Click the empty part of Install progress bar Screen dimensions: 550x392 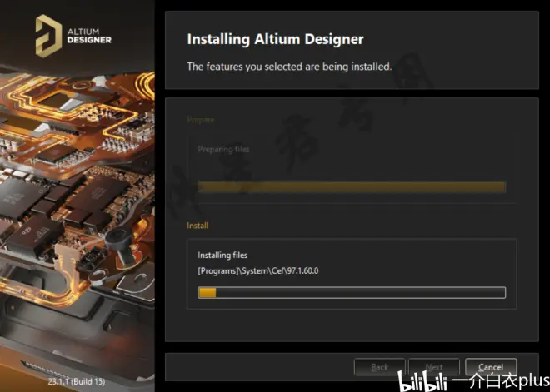click(x=358, y=292)
